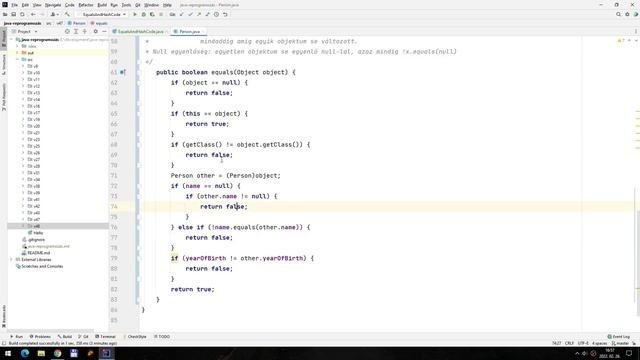Viewport: 640px width, 360px height.
Task: Click the master Git branch widget
Action: click(x=620, y=343)
